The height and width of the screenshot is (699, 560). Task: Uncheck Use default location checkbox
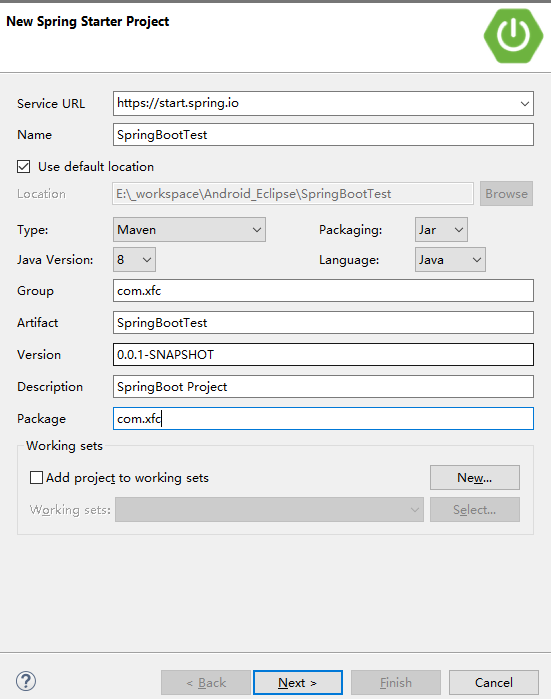(24, 167)
